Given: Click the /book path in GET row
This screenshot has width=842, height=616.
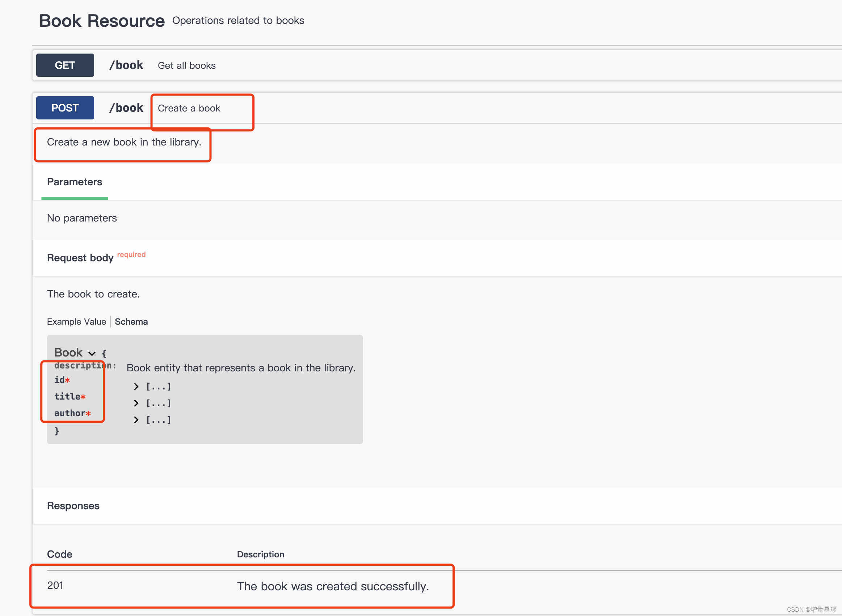Looking at the screenshot, I should 126,65.
